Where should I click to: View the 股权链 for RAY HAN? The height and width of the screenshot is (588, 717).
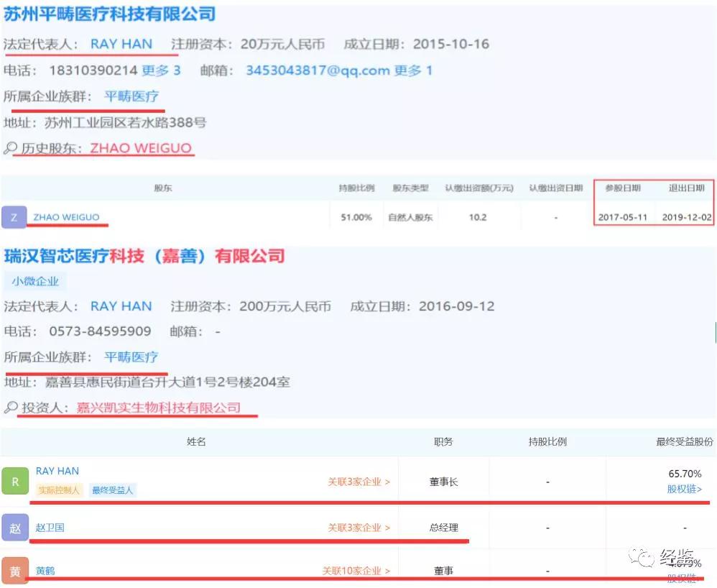[x=684, y=488]
